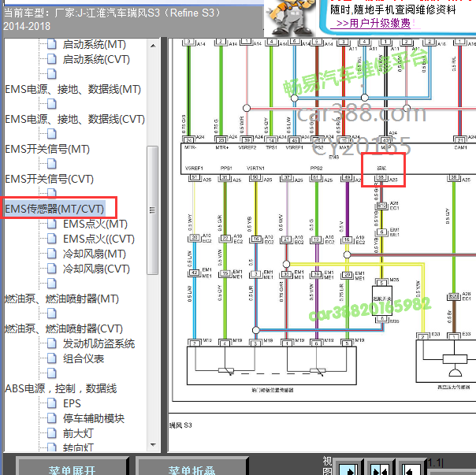Click the page icon next to EMS点火(MT)
The width and height of the screenshot is (476, 475).
pyautogui.click(x=52, y=224)
